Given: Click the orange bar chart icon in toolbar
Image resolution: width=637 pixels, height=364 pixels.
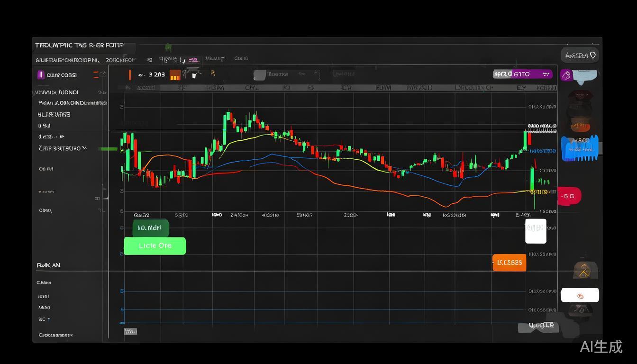Looking at the screenshot, I should click(175, 74).
